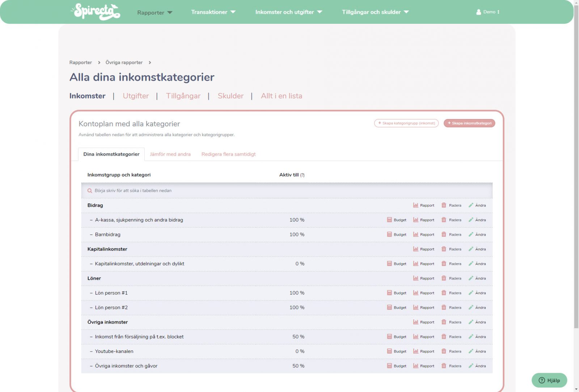Expand Tillgångar och skulder menu
This screenshot has height=392, width=579.
[375, 12]
